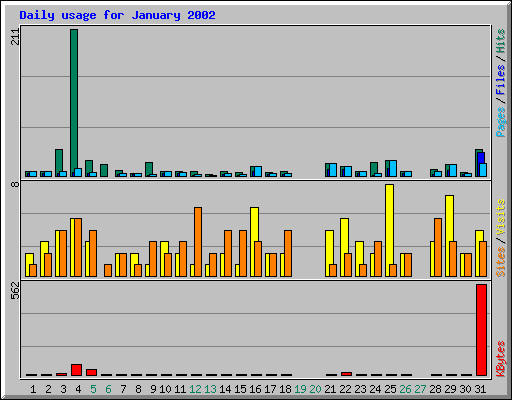The image size is (512, 400).
Task: Click day label '9' on the x-axis
Action: [153, 389]
